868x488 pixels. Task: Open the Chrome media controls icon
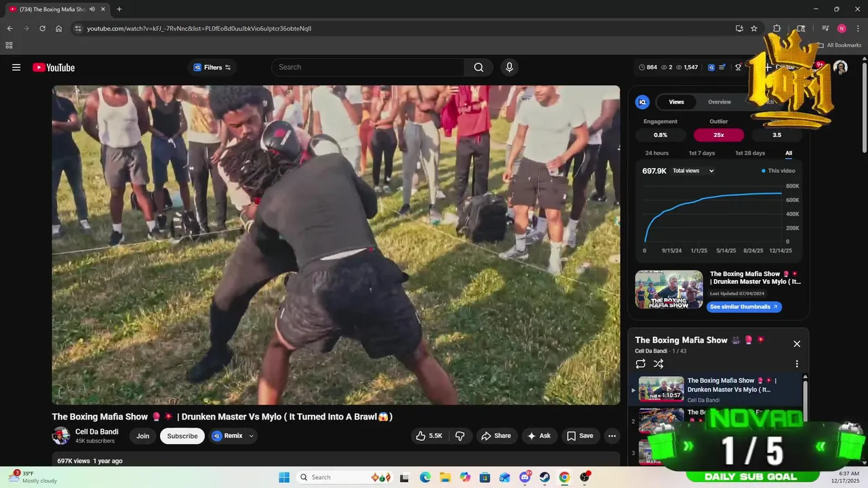[825, 28]
